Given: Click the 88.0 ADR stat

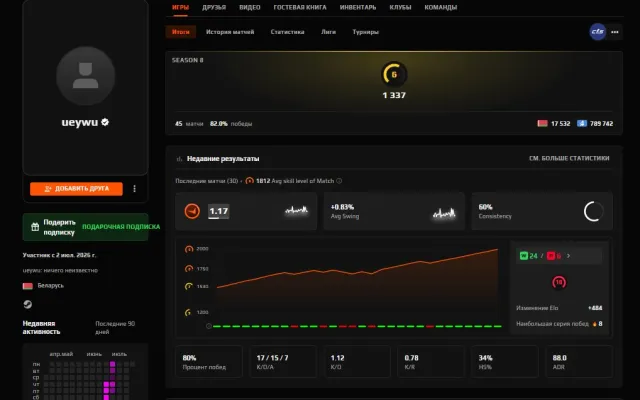Looking at the screenshot, I should click(579, 362).
